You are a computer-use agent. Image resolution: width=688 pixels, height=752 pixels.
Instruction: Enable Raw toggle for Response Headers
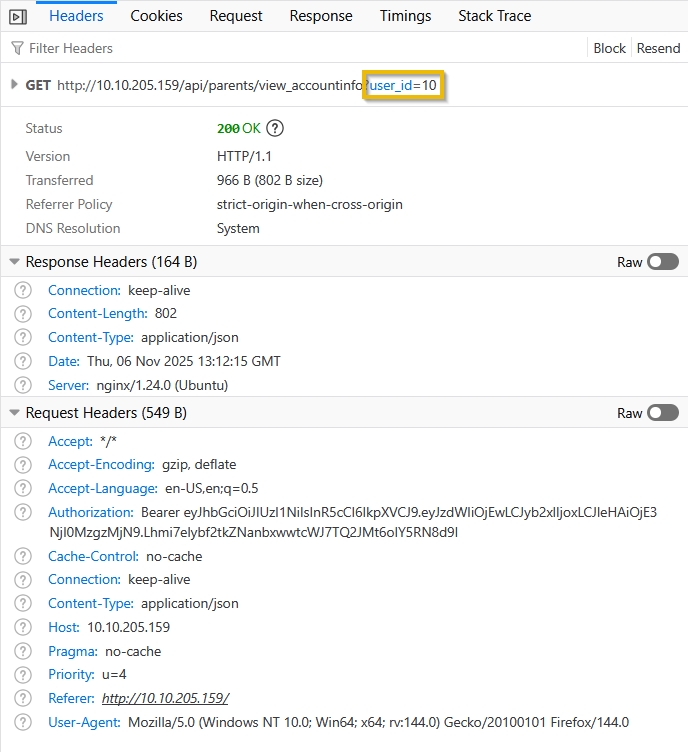[x=662, y=262]
